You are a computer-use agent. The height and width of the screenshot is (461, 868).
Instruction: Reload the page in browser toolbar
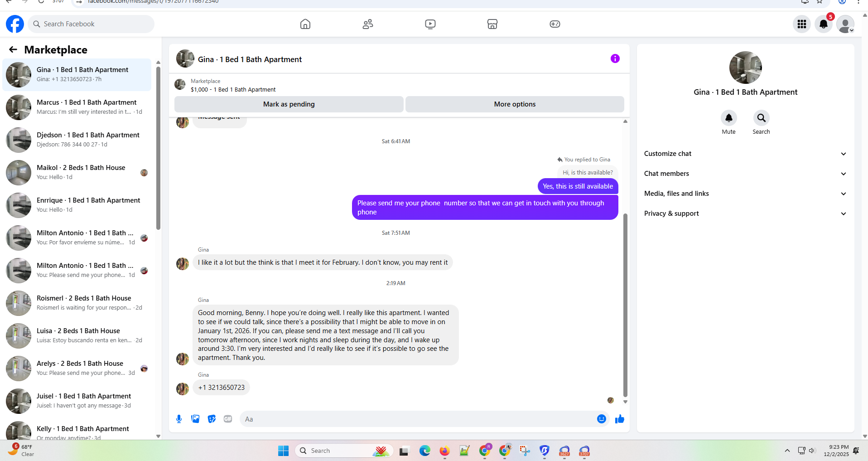pos(41,1)
